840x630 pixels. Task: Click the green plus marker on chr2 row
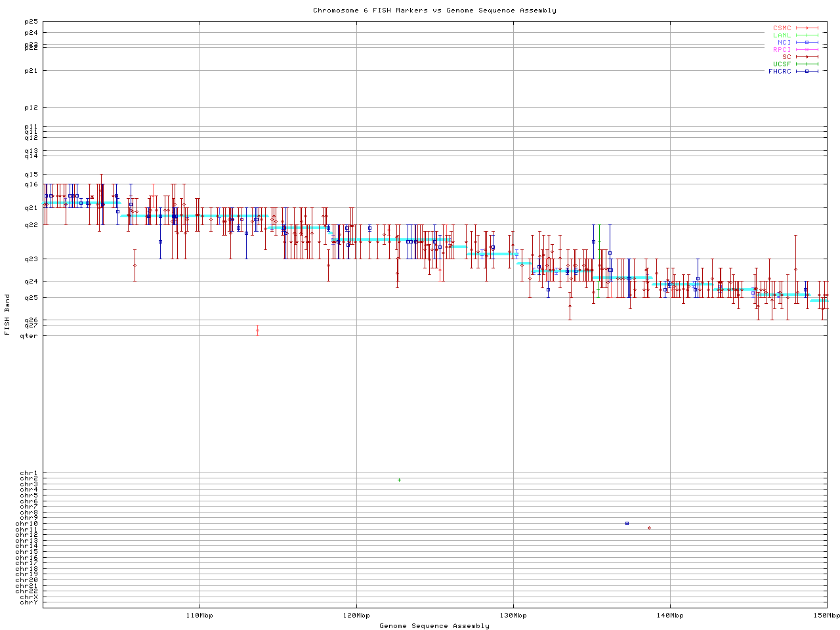(399, 480)
